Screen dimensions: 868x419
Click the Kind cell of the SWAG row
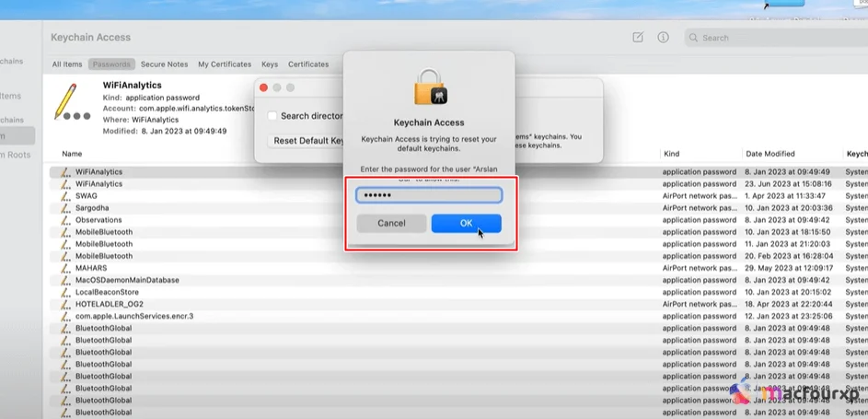click(700, 196)
